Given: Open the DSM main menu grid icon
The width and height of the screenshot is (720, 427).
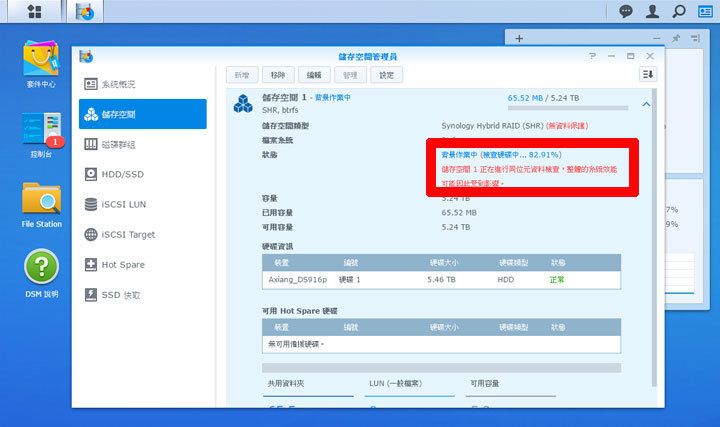Looking at the screenshot, I should (34, 11).
